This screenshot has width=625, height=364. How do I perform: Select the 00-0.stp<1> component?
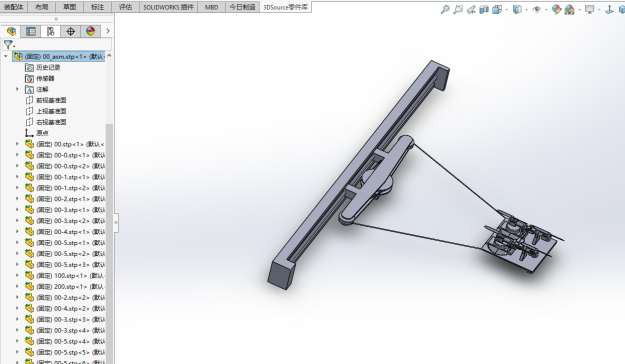pyautogui.click(x=65, y=155)
